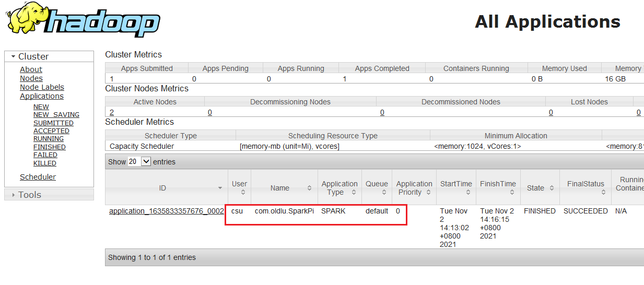Show FINISHED applications
Screen dimensions: 644x285
(x=50, y=147)
